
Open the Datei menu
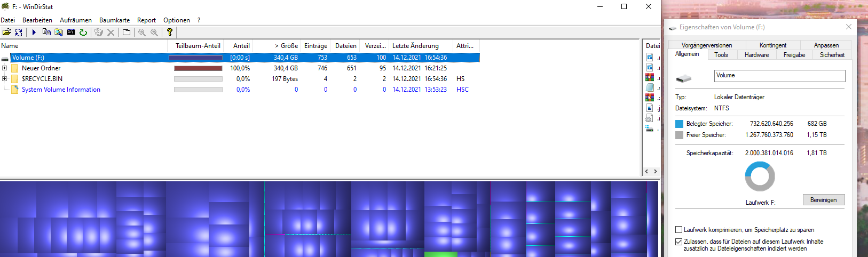(x=8, y=20)
